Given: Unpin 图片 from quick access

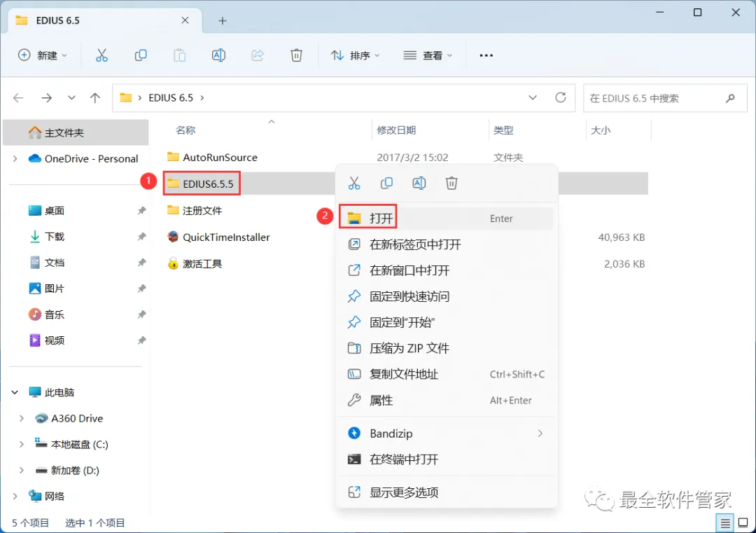Looking at the screenshot, I should (x=141, y=289).
